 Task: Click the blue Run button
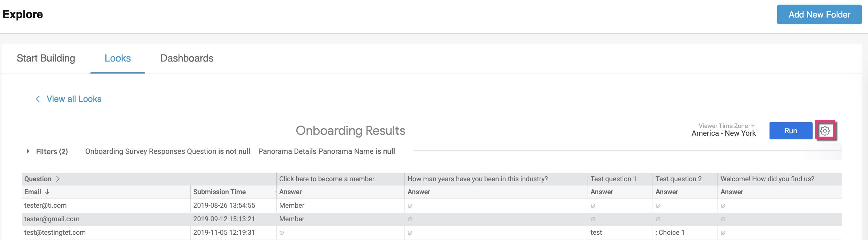coord(790,130)
